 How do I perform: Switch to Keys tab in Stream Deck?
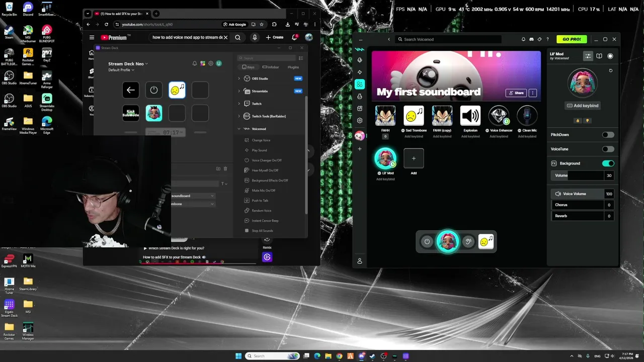(249, 67)
